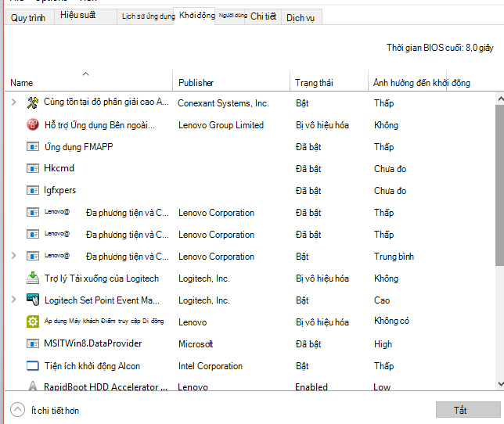Click the Logitech download assistant icon
Image resolution: width=504 pixels, height=424 pixels.
pos(33,278)
